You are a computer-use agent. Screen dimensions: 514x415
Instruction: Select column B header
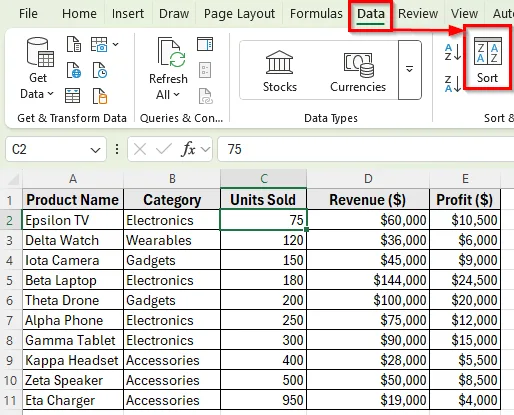click(172, 179)
